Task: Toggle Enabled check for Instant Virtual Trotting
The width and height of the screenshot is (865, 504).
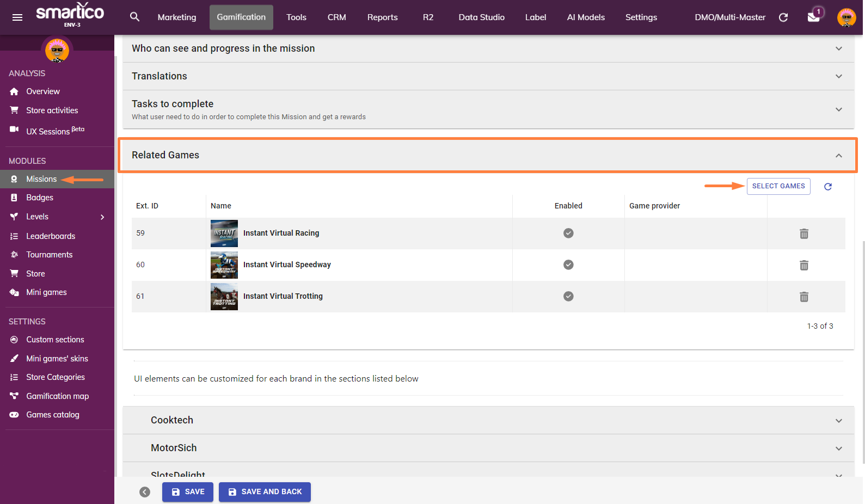Action: 568,296
